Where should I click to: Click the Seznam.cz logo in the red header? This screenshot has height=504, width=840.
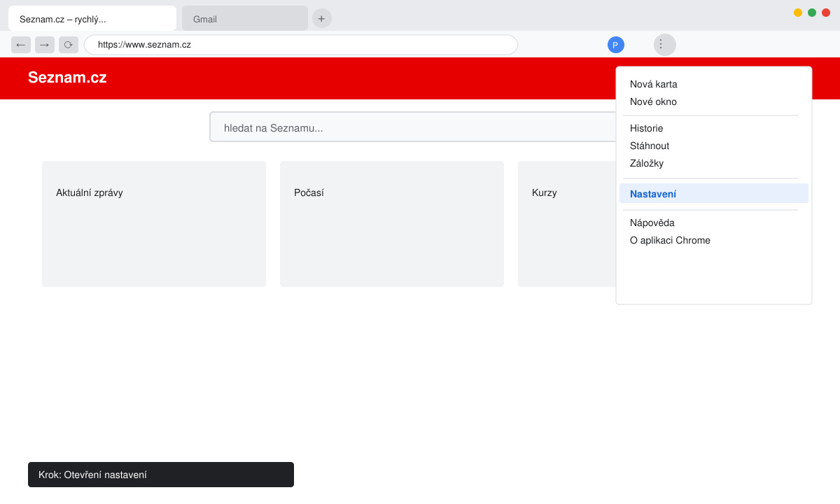[67, 78]
